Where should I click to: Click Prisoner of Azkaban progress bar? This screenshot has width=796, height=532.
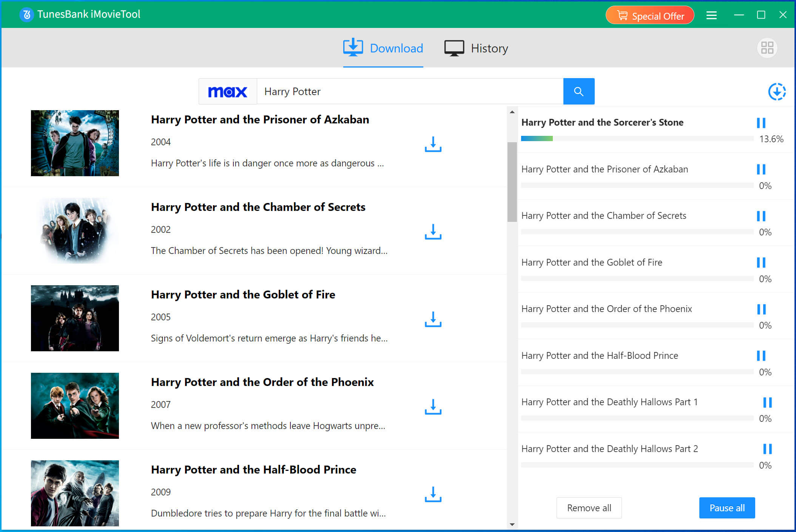pos(637,185)
